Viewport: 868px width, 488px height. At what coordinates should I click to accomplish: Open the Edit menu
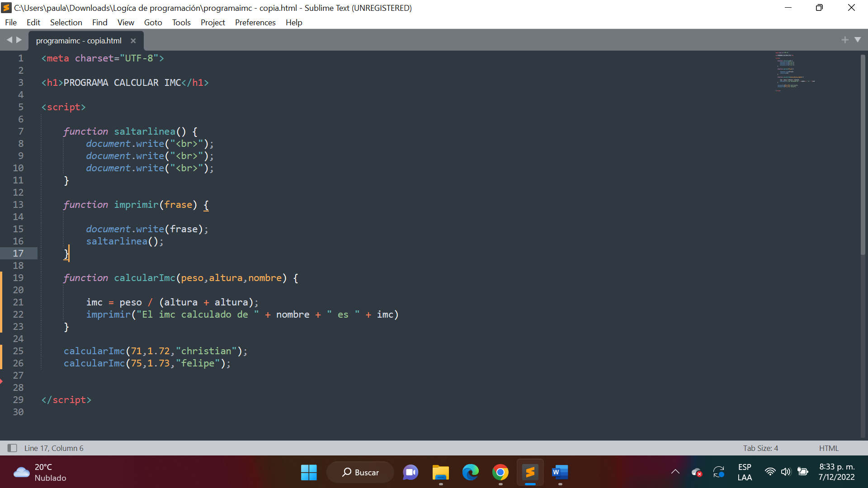[33, 23]
